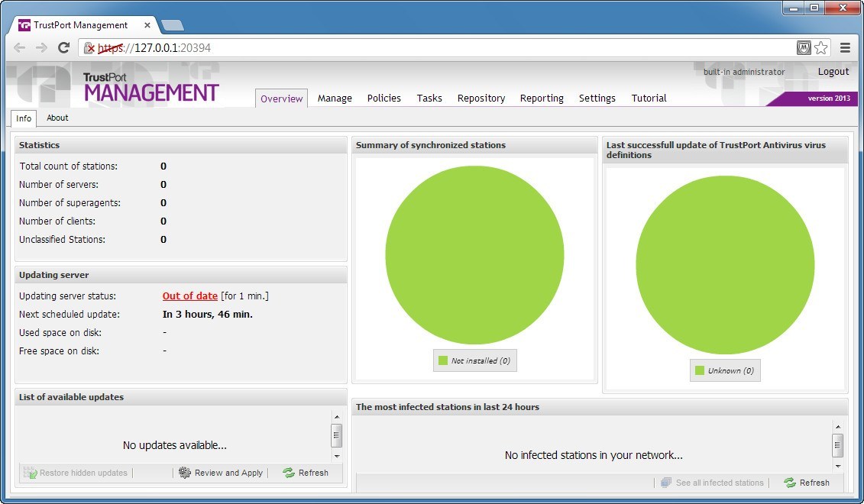Click the browser page reload icon

pyautogui.click(x=63, y=47)
